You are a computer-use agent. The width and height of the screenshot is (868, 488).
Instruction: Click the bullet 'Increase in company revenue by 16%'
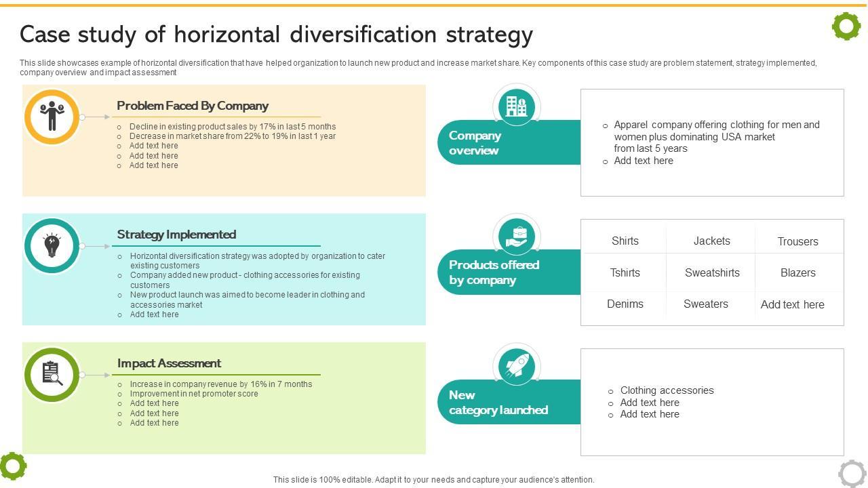(x=221, y=384)
